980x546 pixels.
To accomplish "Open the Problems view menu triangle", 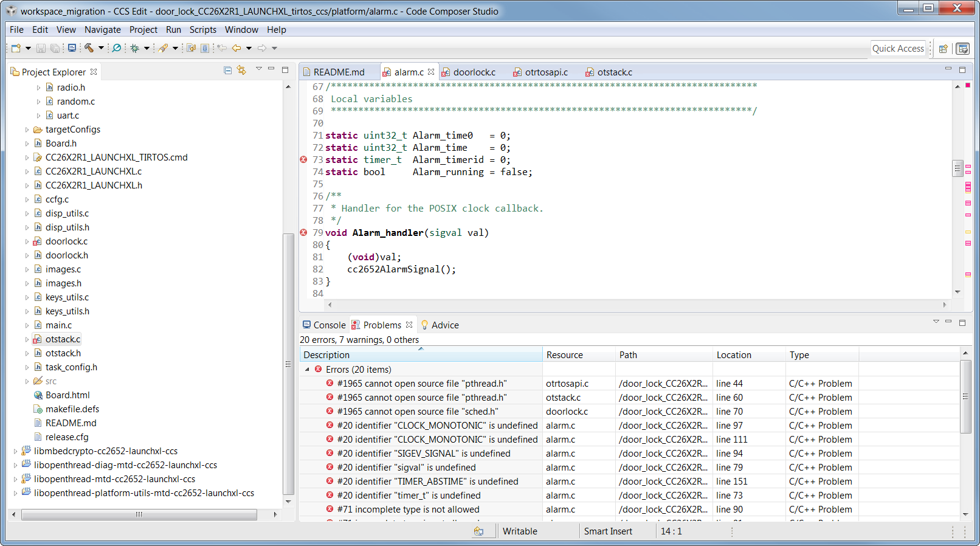I will pos(936,322).
